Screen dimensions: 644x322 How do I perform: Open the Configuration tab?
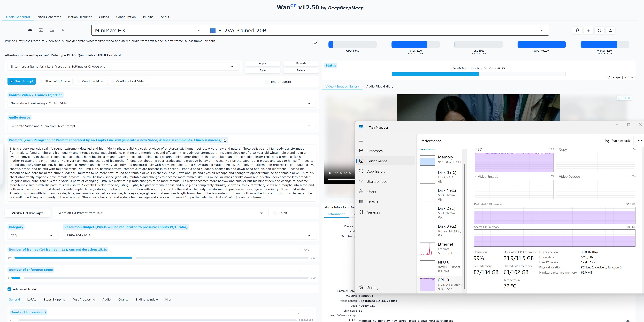coord(126,17)
